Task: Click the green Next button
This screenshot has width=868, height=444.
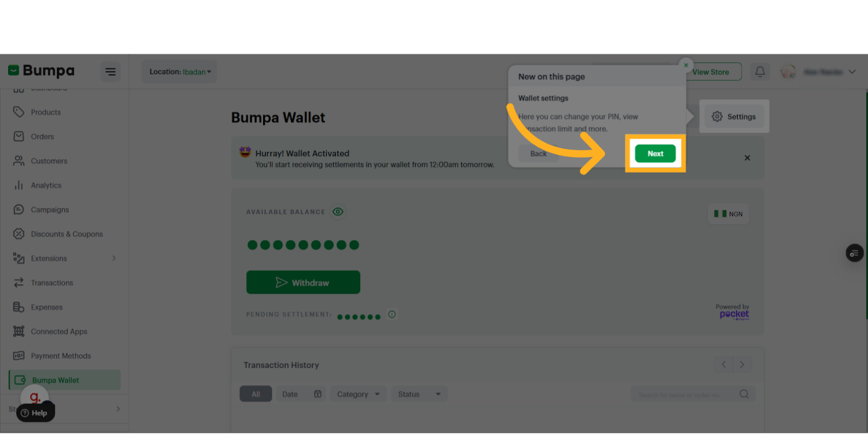Action: [655, 154]
